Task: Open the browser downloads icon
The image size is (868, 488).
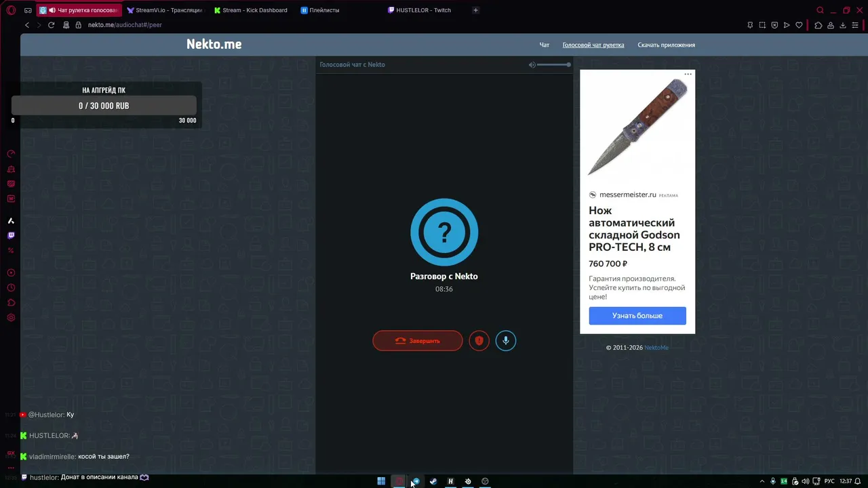Action: point(843,25)
